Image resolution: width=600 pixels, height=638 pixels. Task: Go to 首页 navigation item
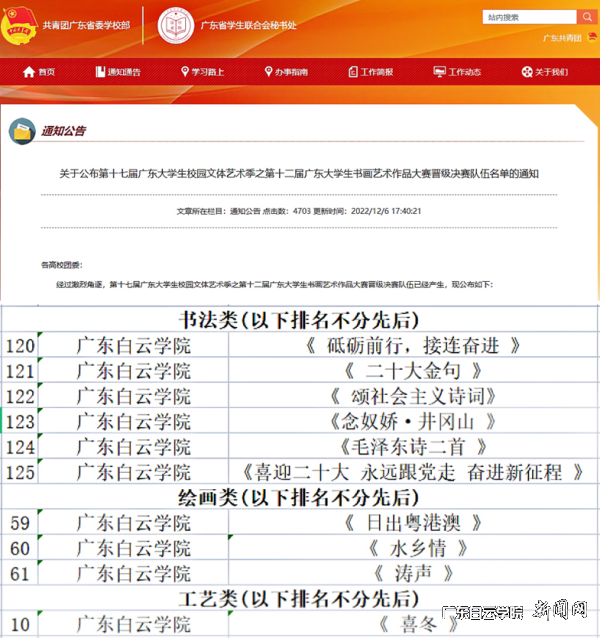tap(46, 72)
